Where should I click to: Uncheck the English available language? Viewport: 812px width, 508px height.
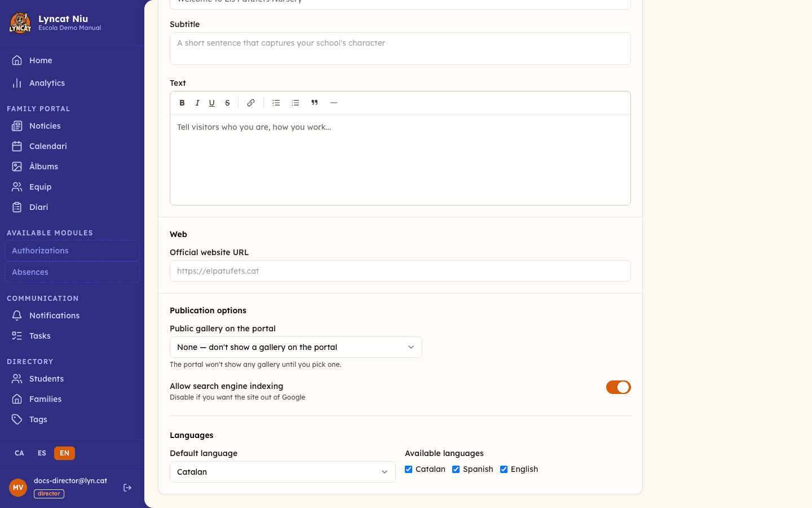(x=504, y=470)
